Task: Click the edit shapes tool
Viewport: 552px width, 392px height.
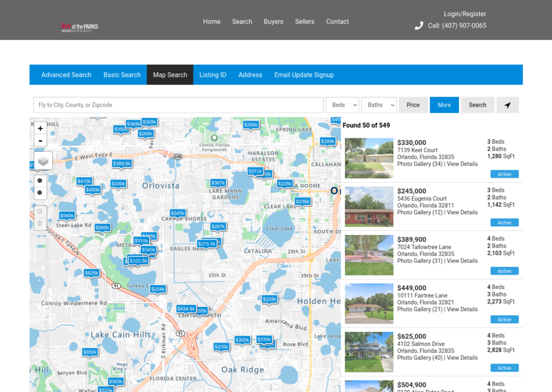Action: tap(40, 211)
